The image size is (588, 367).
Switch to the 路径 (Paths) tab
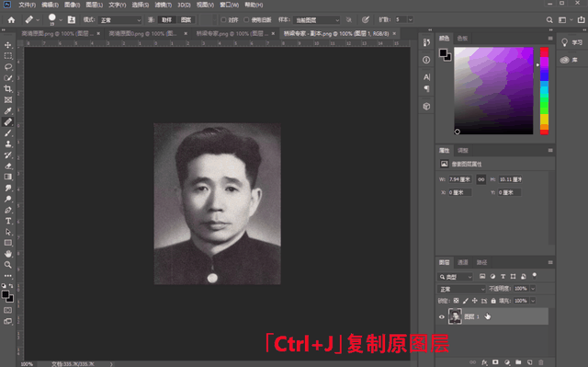[481, 262]
